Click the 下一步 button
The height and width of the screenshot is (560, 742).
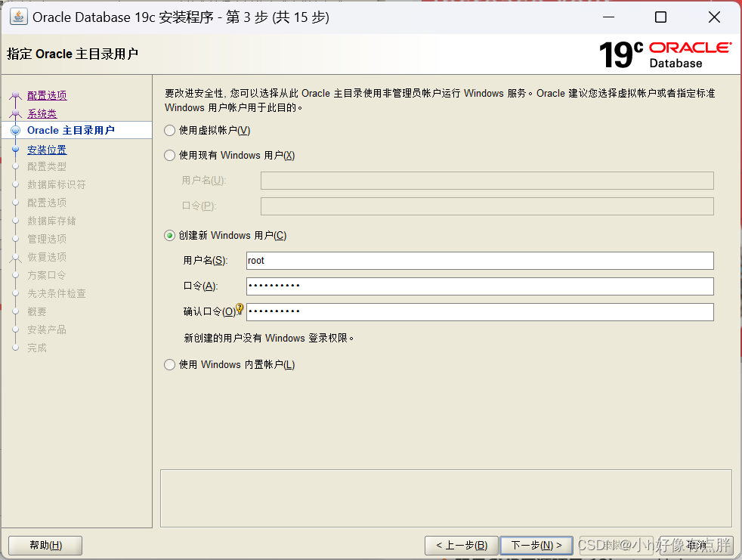536,545
